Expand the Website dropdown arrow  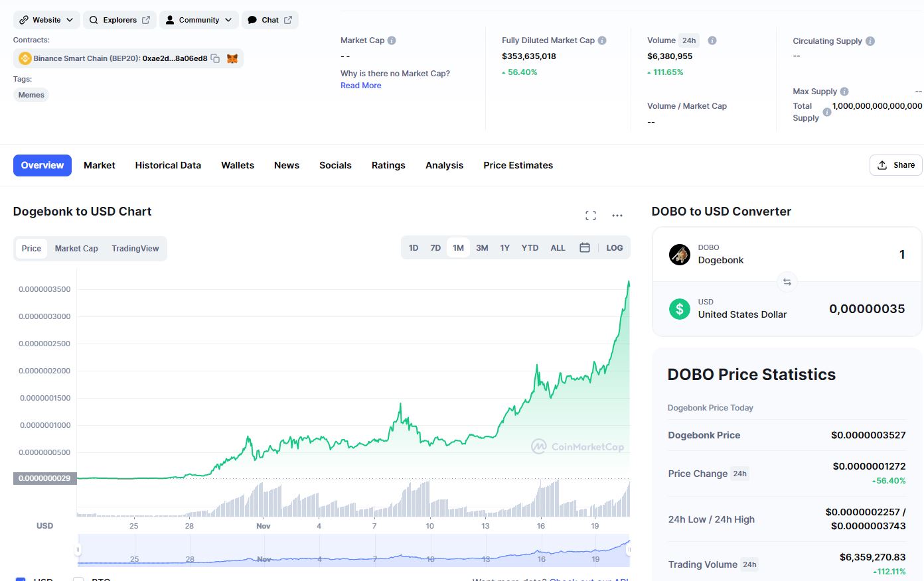point(70,20)
